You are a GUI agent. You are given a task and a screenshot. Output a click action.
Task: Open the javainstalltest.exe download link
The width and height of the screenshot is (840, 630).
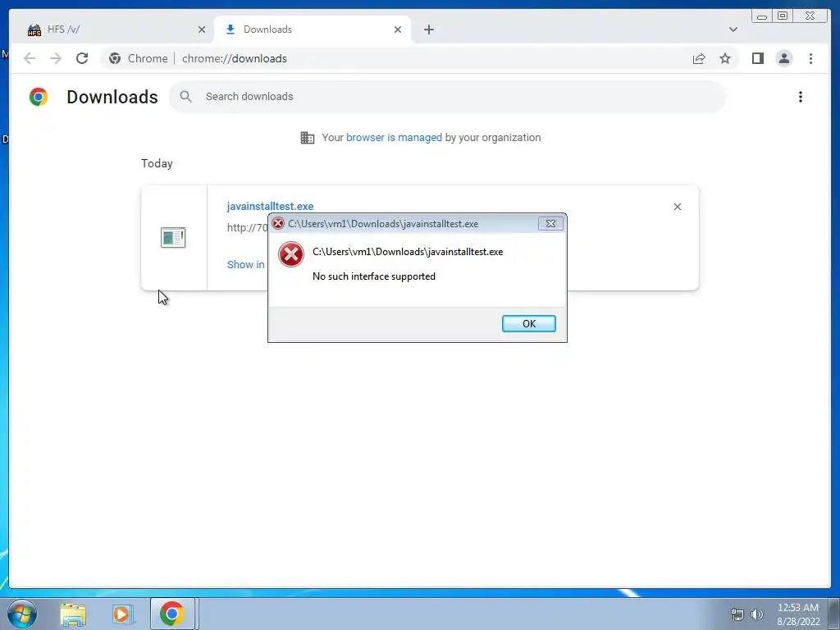click(x=270, y=206)
